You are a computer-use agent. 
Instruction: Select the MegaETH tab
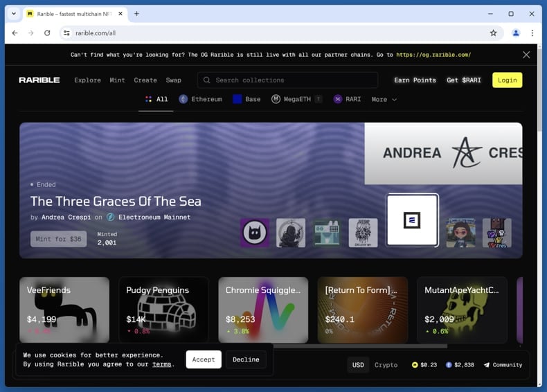(x=296, y=100)
